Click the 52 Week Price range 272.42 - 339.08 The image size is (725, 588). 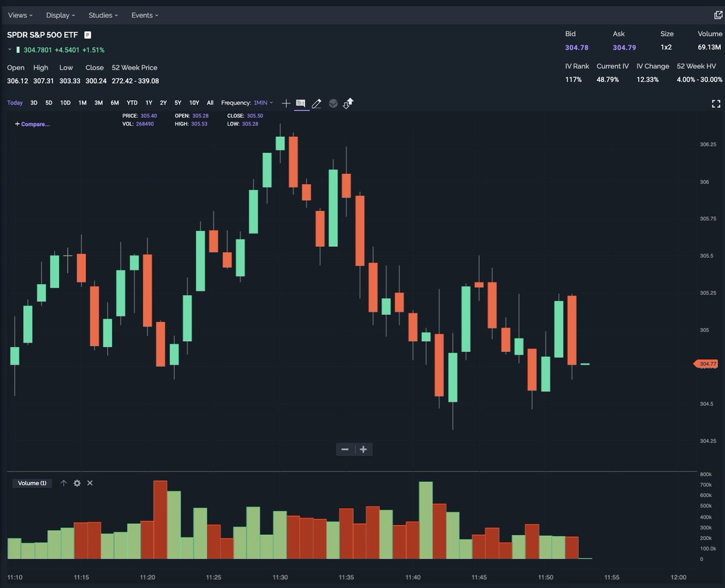(x=135, y=81)
